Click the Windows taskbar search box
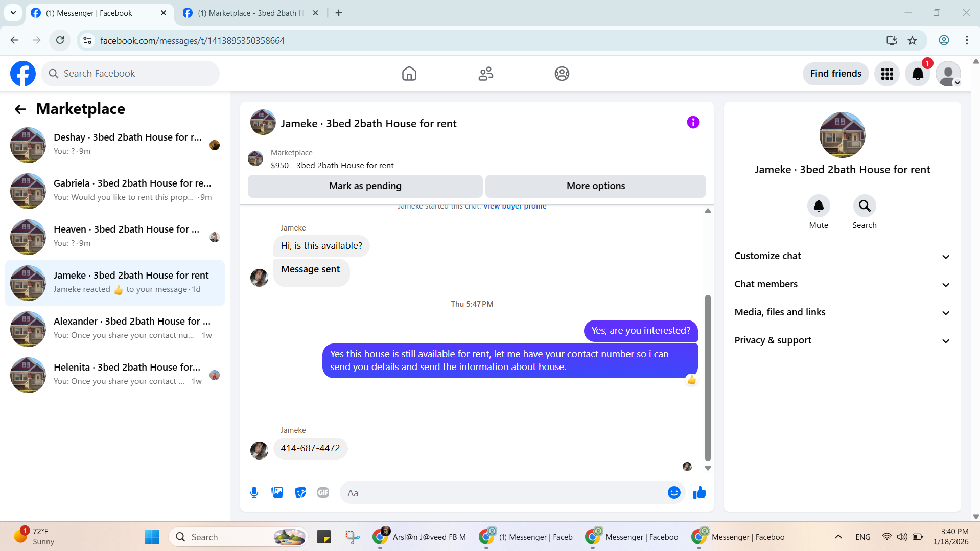The width and height of the screenshot is (980, 551). pyautogui.click(x=238, y=537)
